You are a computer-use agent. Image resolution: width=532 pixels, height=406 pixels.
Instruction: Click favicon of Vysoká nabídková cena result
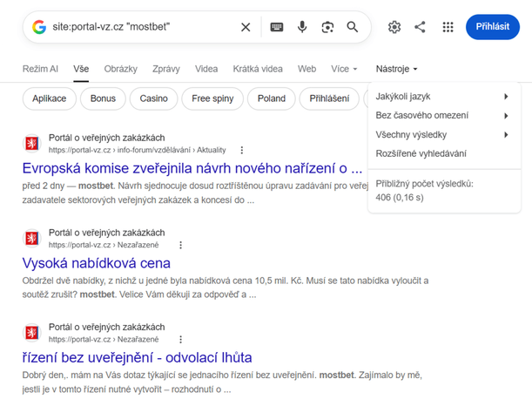[x=32, y=238]
